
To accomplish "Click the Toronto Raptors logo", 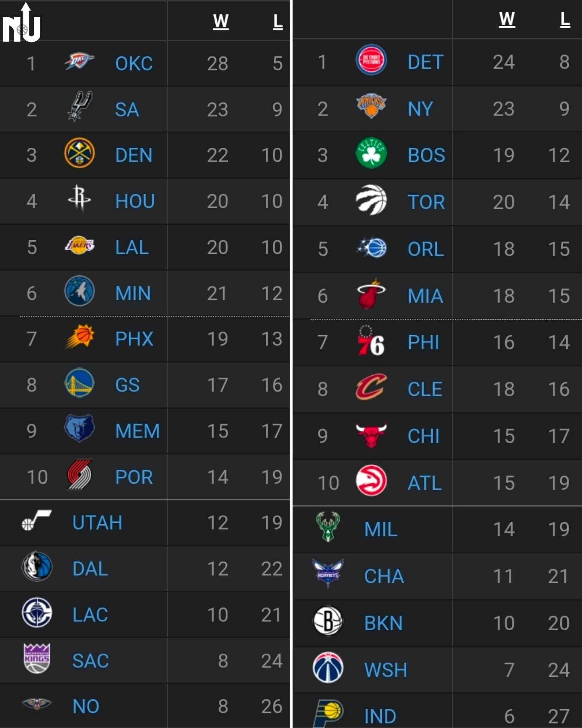I will pos(371,200).
